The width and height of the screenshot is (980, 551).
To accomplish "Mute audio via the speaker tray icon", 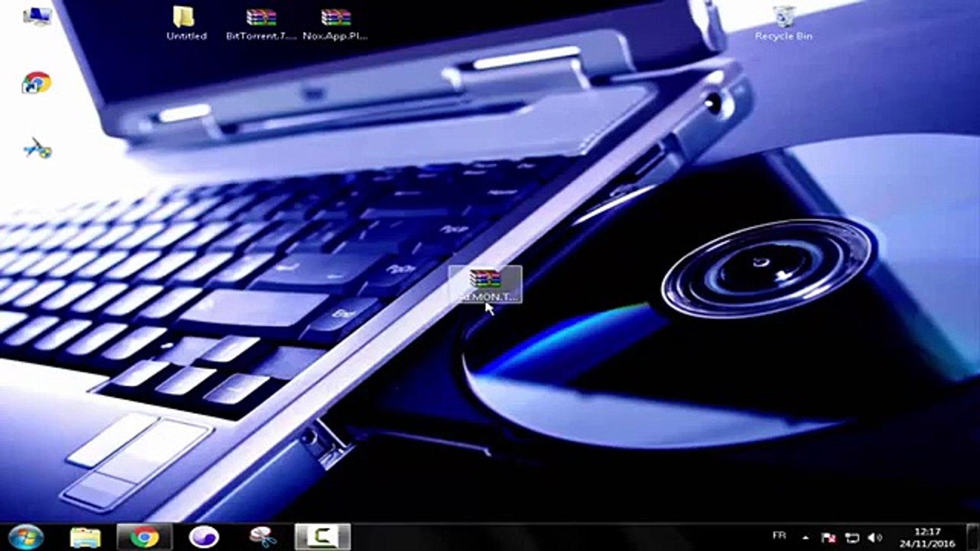I will click(874, 537).
